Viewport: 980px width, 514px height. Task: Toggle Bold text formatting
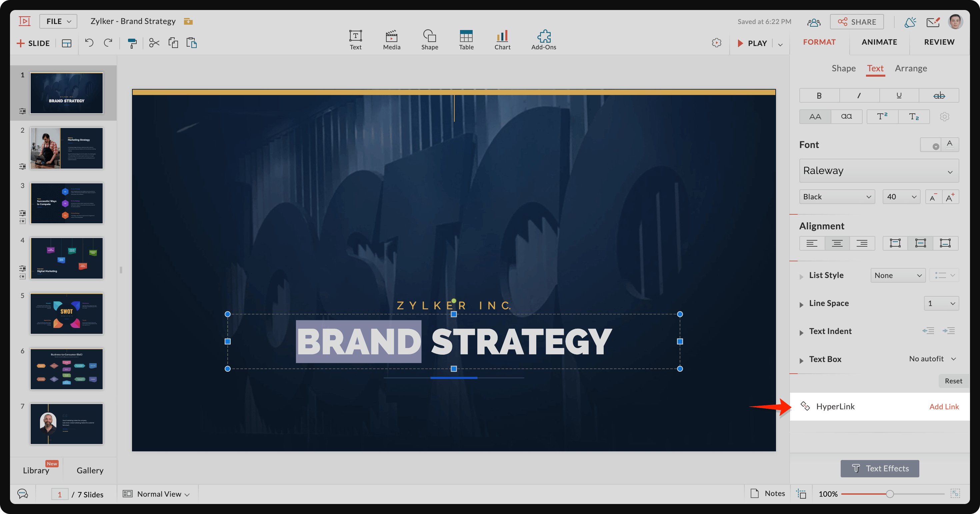(x=819, y=95)
